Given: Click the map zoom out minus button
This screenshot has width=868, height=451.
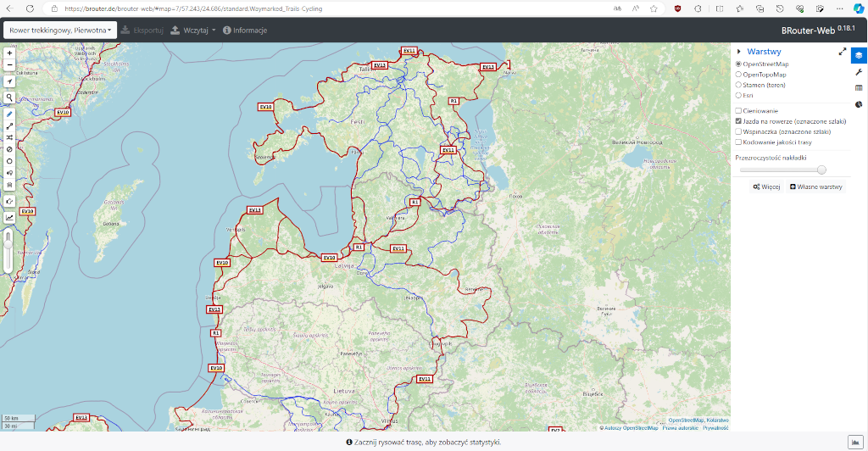Looking at the screenshot, I should pyautogui.click(x=9, y=64).
